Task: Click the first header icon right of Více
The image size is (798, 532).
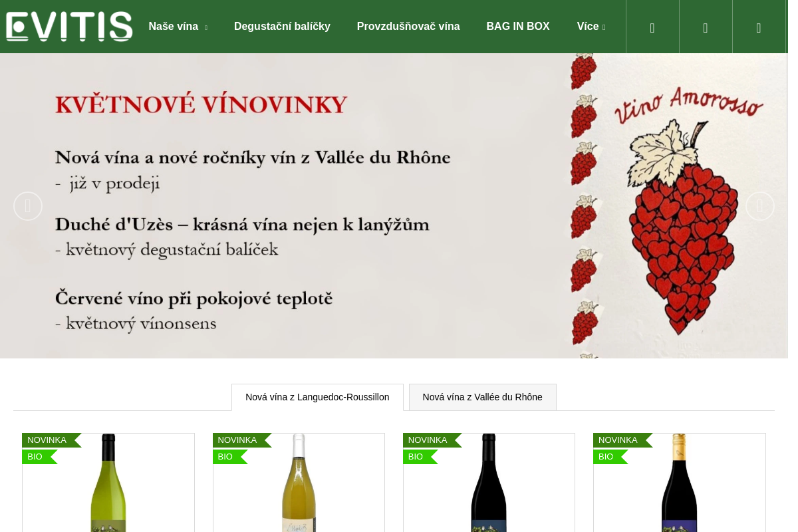Action: (x=652, y=27)
